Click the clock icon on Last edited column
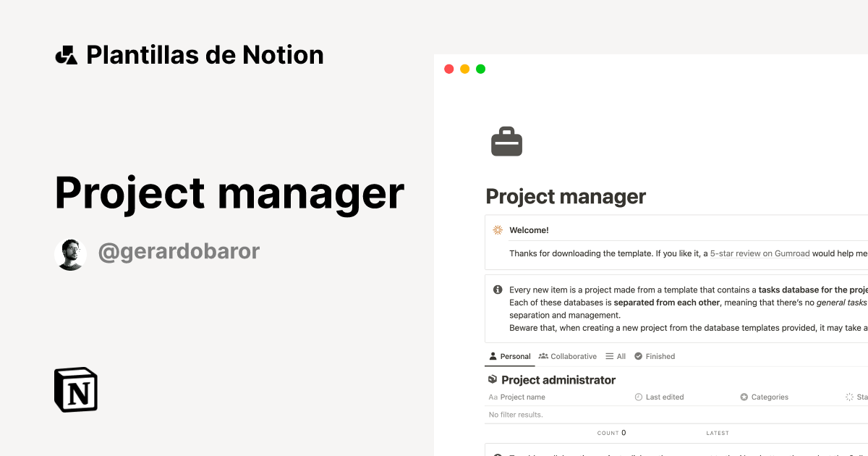This screenshot has height=456, width=868. pos(637,397)
